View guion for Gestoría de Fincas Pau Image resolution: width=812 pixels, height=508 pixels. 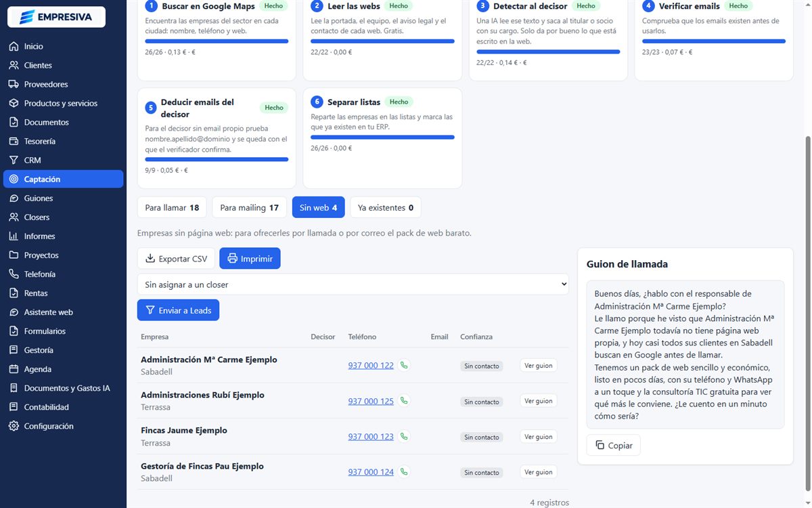539,471
